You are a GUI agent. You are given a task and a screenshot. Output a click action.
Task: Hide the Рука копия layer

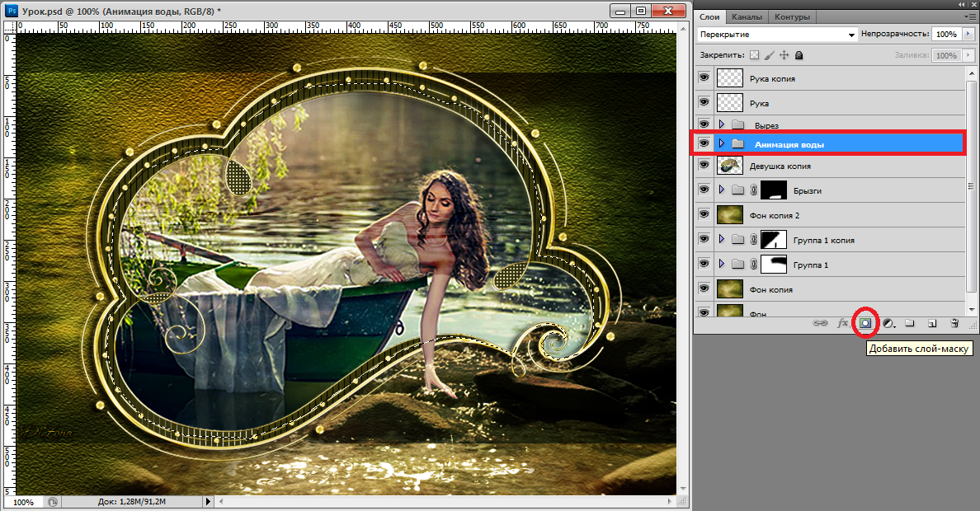tap(704, 78)
